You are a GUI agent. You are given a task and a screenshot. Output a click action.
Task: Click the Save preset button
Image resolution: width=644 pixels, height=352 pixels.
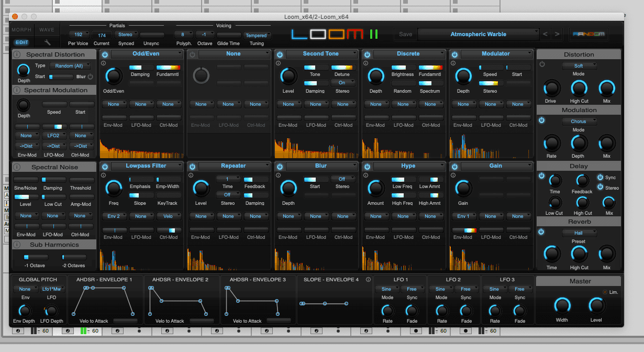[406, 34]
